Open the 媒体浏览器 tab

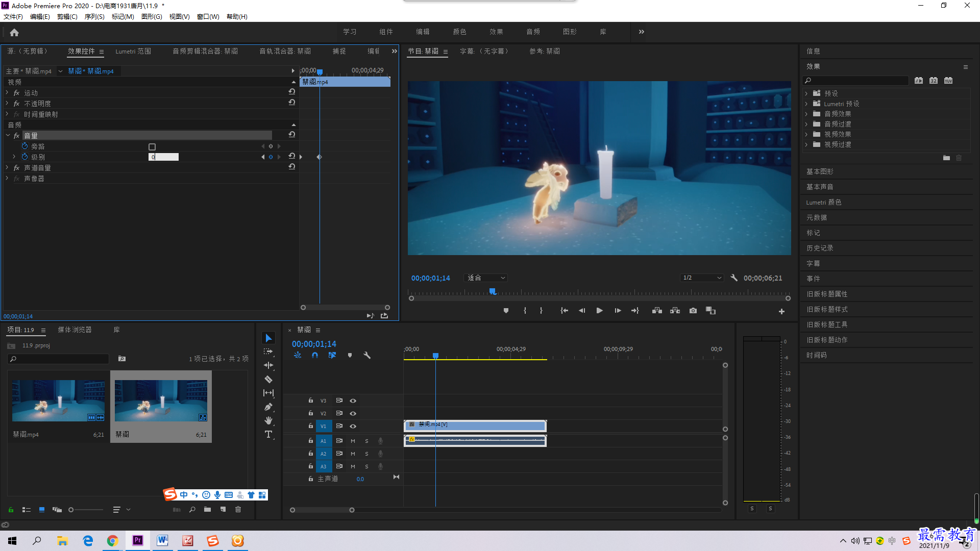coord(75,330)
